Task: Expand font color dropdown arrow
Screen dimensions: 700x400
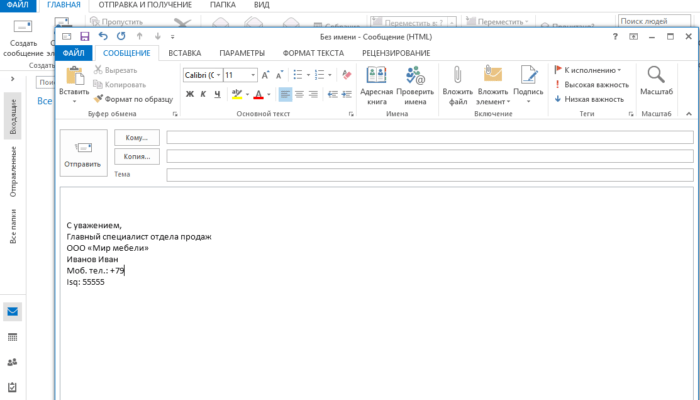Action: tap(269, 94)
